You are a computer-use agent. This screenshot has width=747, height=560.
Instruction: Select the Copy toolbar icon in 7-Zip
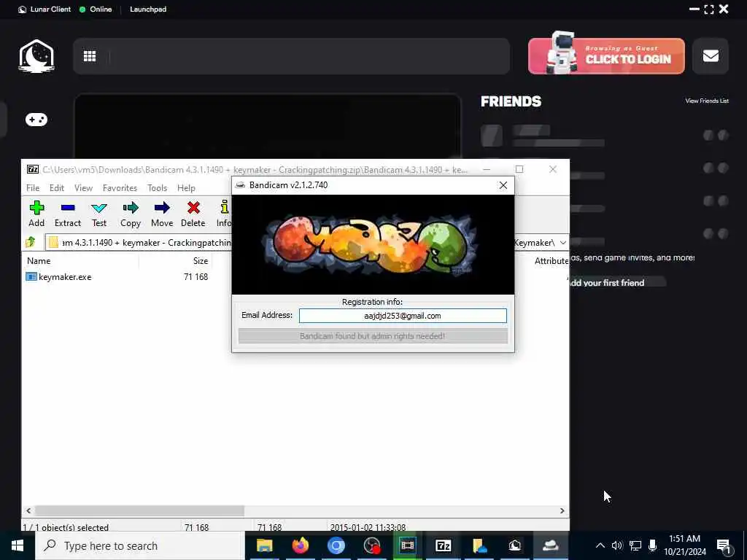coord(131,214)
